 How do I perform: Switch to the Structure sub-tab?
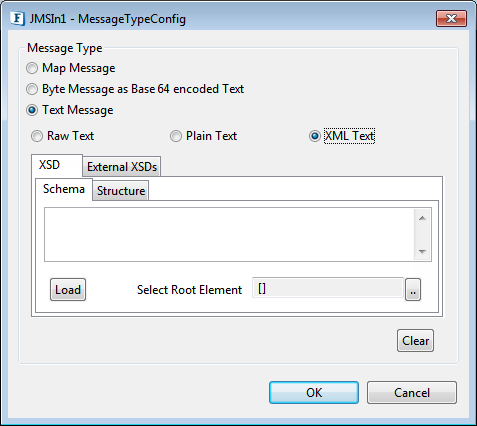(x=121, y=191)
